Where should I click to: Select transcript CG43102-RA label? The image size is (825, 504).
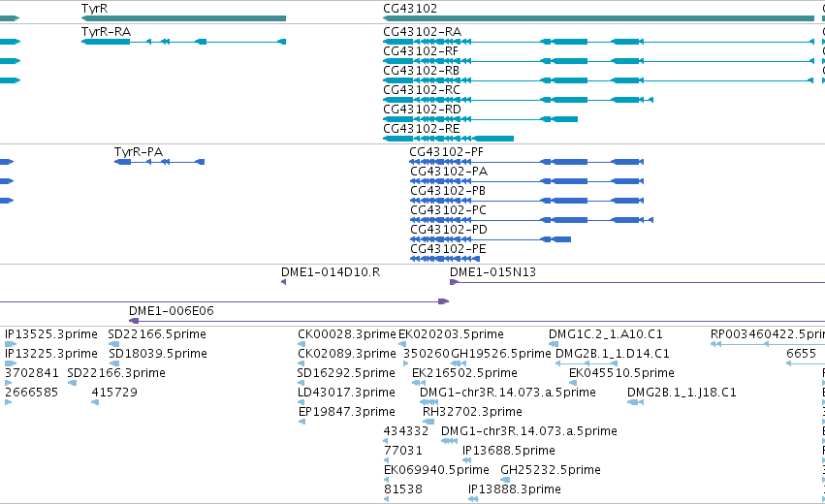(x=422, y=32)
